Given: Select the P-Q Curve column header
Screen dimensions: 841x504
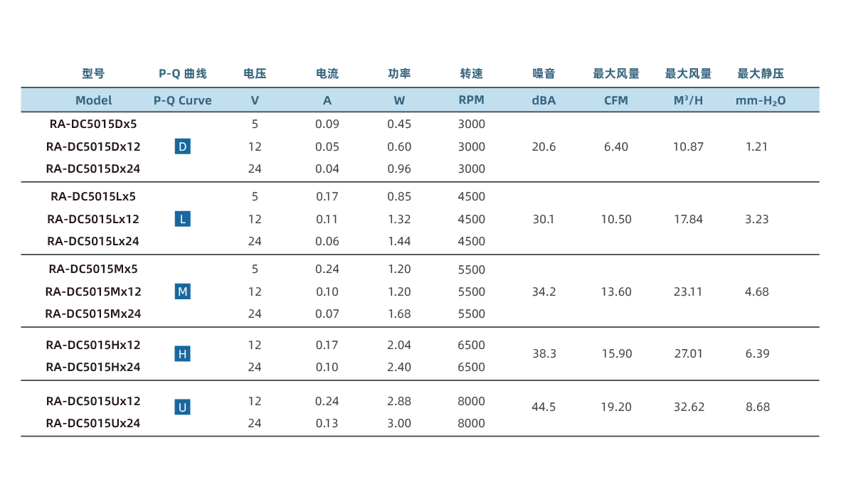Looking at the screenshot, I should (x=183, y=100).
